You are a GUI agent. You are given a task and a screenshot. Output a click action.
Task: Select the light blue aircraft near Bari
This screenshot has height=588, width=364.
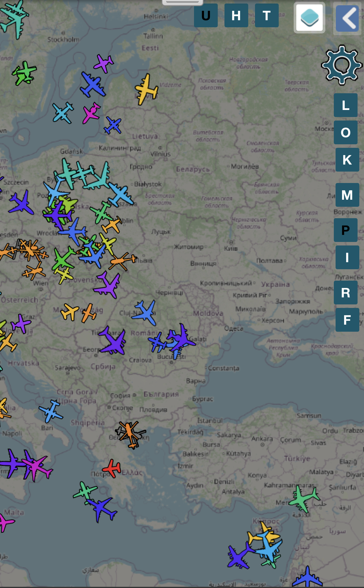51,411
